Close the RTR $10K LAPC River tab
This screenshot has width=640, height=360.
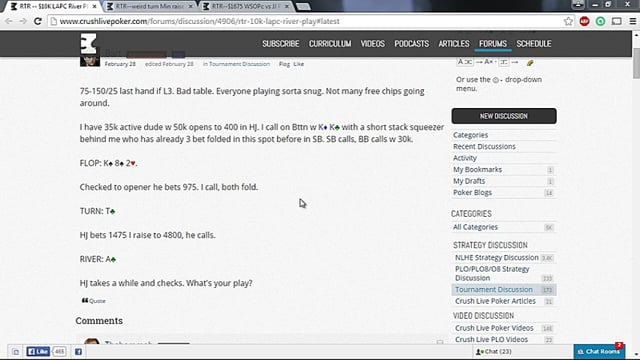click(x=95, y=6)
